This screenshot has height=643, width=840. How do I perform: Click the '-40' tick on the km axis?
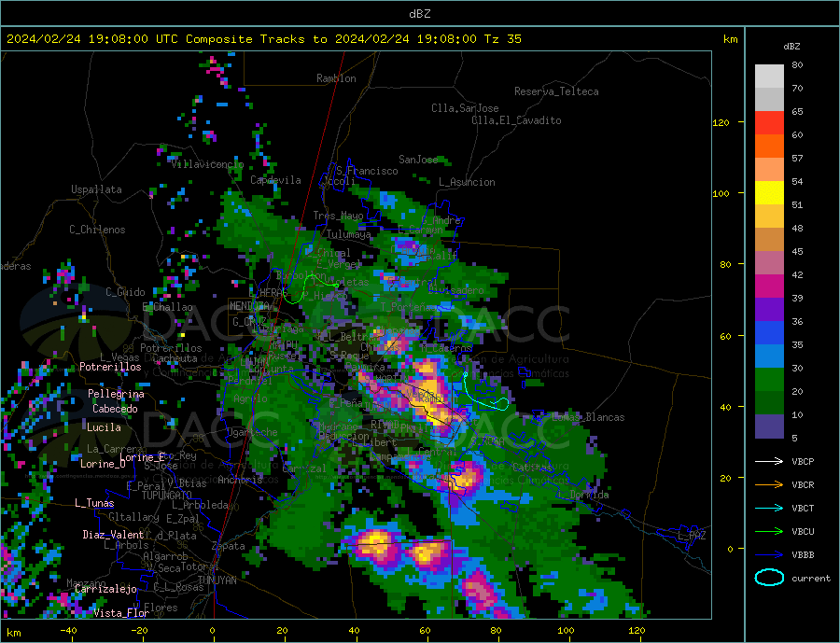pos(68,631)
